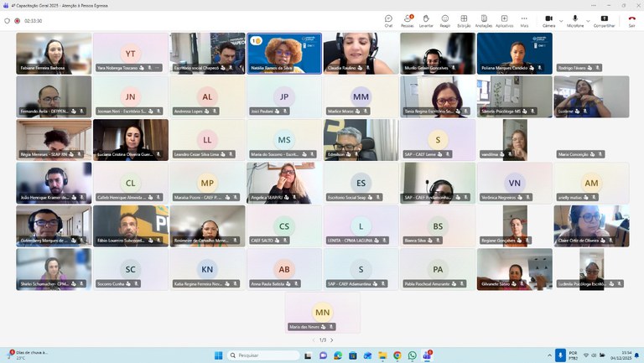The image size is (644, 363).
Task: Click the KN avatar tile
Action: coord(207,269)
